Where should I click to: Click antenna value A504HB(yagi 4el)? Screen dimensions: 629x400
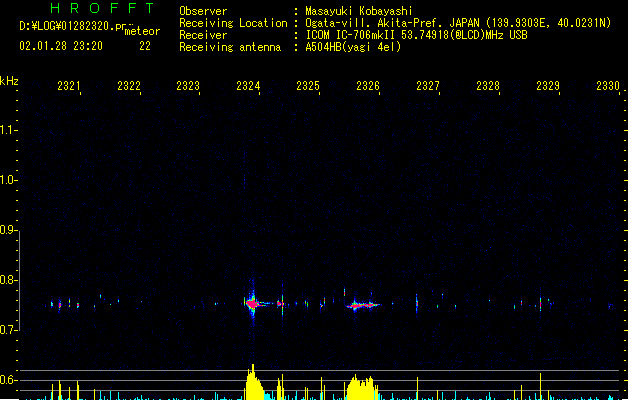pos(353,47)
